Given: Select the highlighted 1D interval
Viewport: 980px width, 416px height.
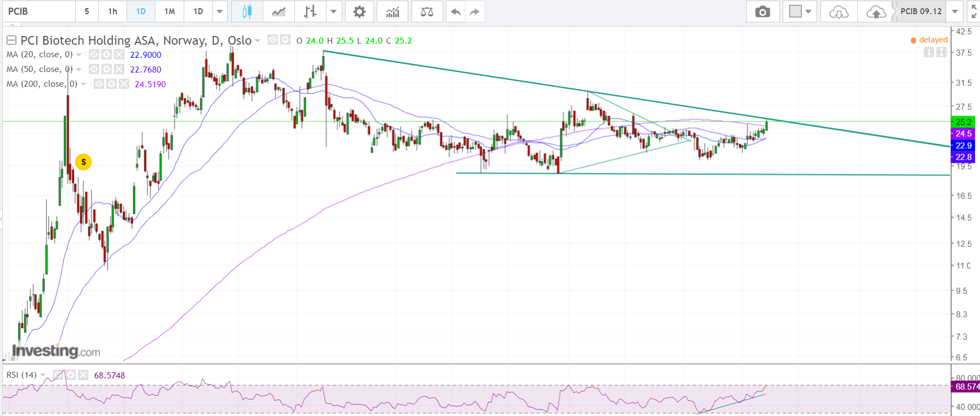Looking at the screenshot, I should (141, 11).
